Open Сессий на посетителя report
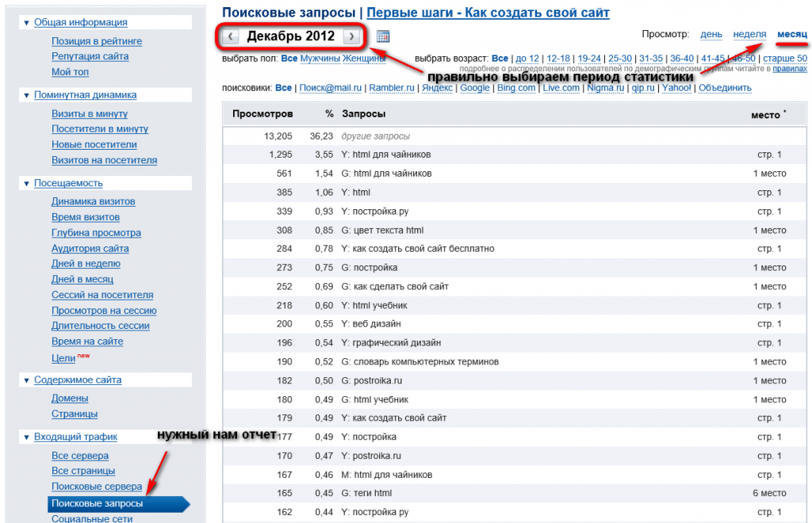The width and height of the screenshot is (812, 523). (x=102, y=295)
